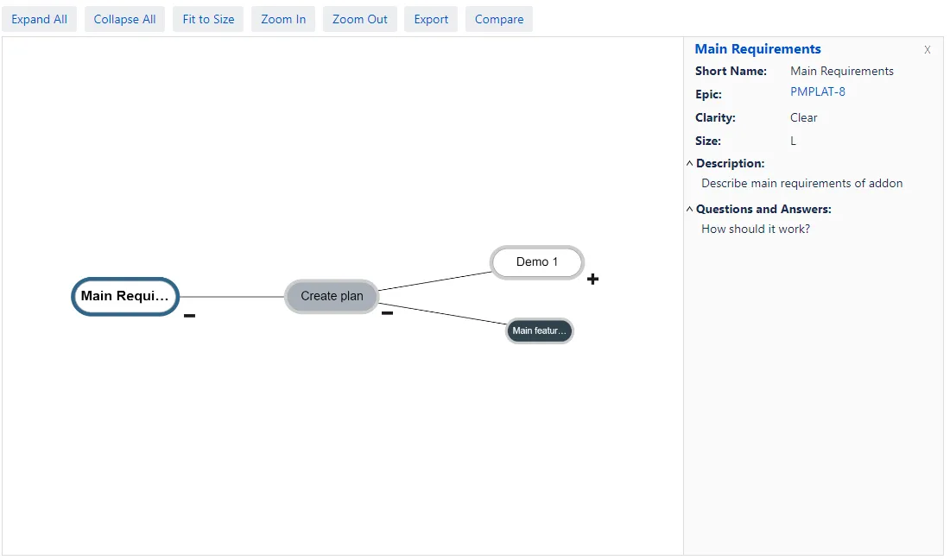
Task: Click the 'Describe main requirements of addon' text
Action: coord(801,184)
